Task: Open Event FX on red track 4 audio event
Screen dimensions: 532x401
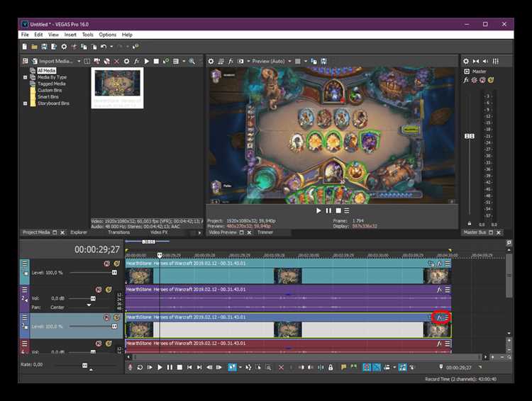Action: pos(439,344)
